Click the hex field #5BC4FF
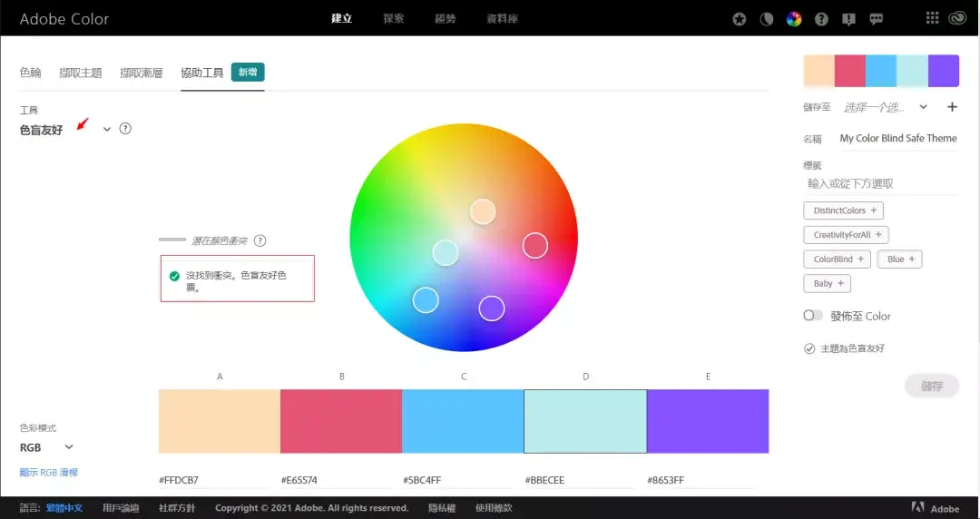The height and width of the screenshot is (519, 980). tap(456, 480)
